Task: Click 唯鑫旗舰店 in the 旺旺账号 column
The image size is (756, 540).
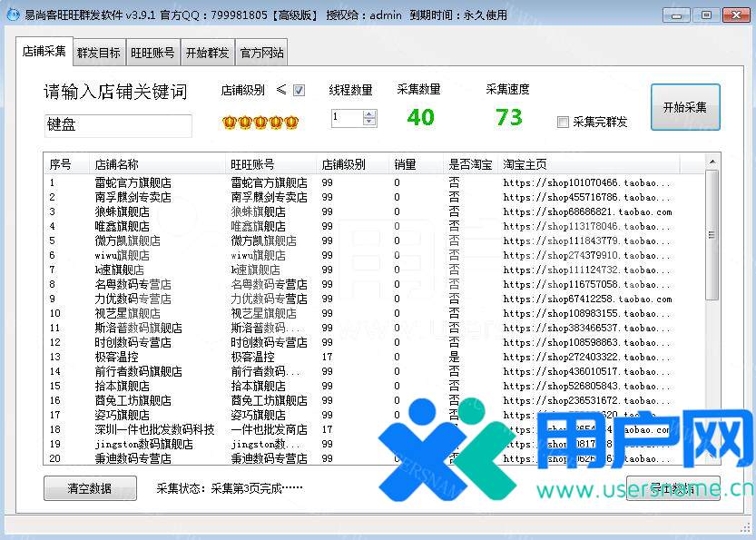Action: (258, 227)
